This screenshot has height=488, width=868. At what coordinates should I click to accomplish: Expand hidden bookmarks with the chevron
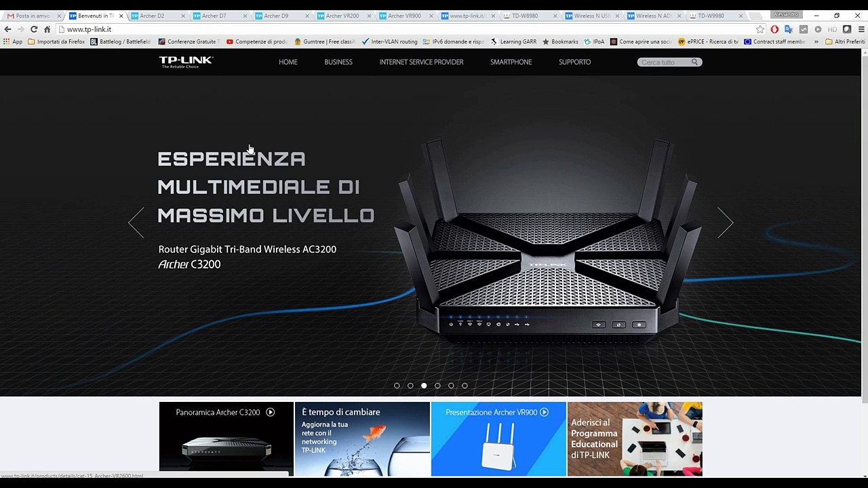click(x=816, y=41)
